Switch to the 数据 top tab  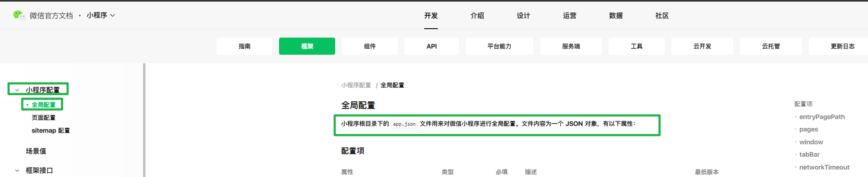(615, 15)
